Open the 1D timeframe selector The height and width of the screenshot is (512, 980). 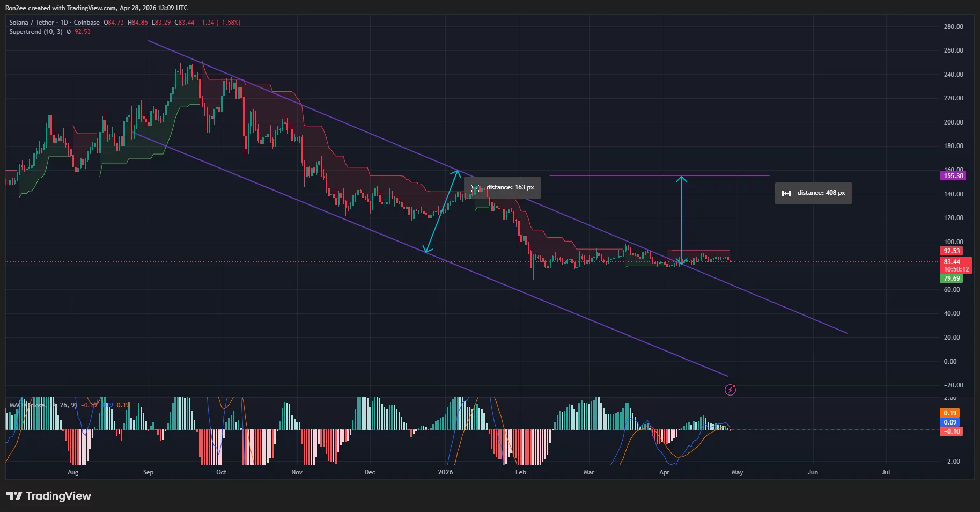point(63,22)
